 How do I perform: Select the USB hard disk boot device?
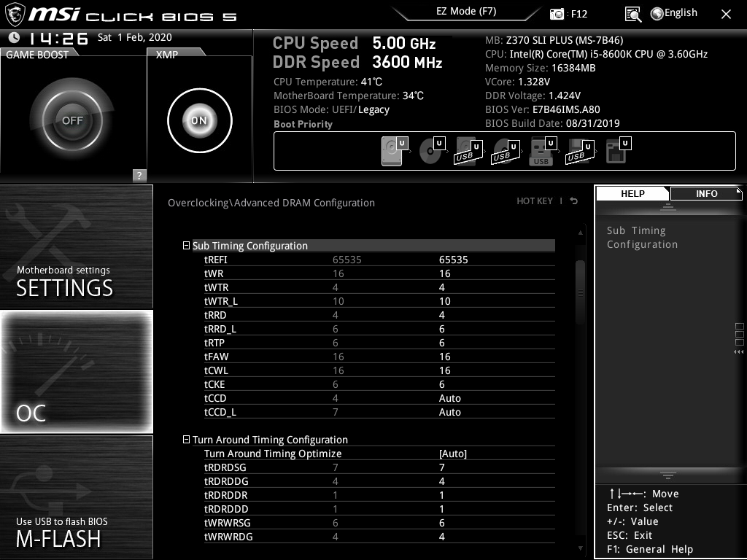(468, 152)
